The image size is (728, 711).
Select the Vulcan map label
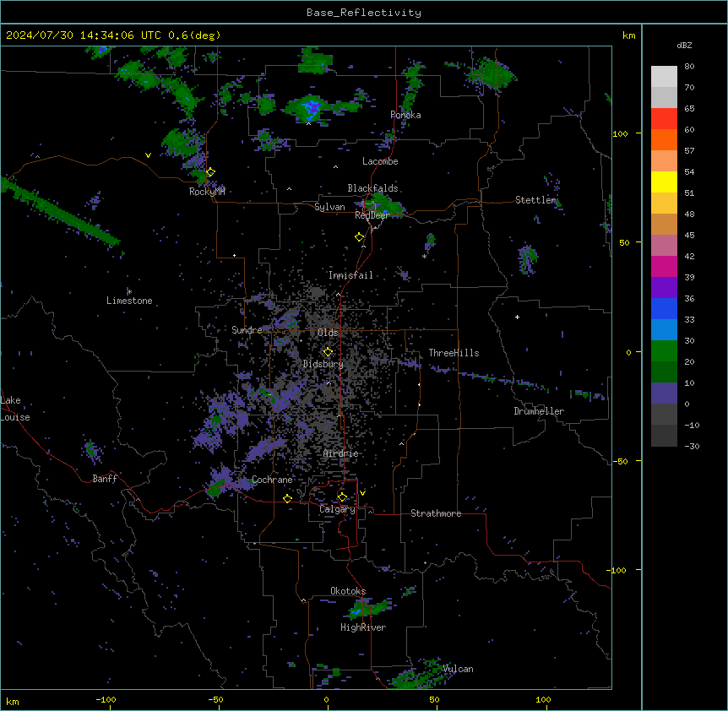click(x=459, y=669)
